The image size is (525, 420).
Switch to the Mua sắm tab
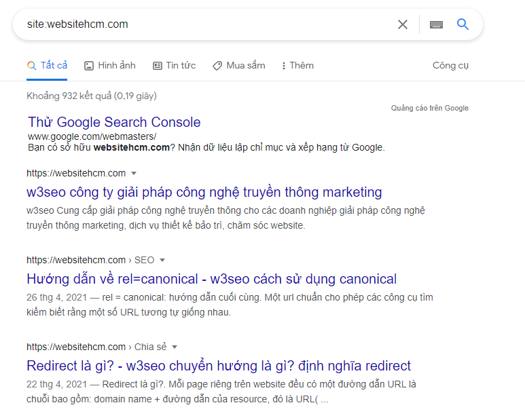click(239, 66)
